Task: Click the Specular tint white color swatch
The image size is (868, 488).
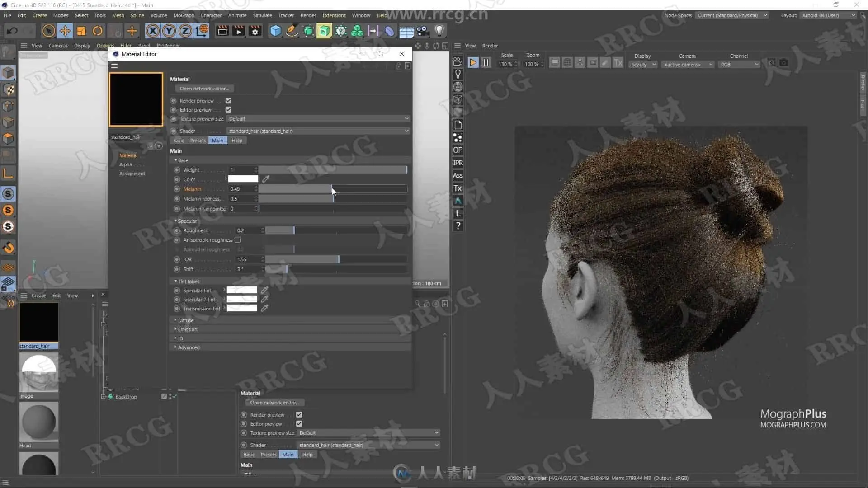Action: click(241, 291)
